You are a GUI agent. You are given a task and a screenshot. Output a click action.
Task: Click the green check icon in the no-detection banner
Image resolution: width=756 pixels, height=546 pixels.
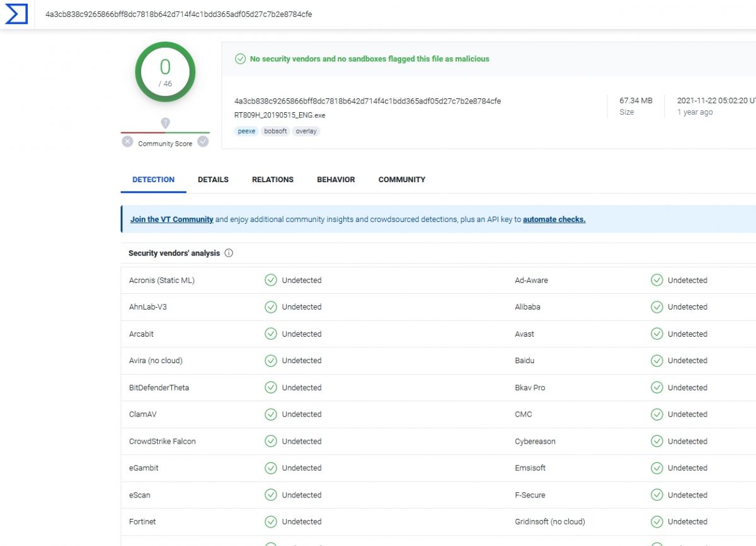[x=240, y=59]
